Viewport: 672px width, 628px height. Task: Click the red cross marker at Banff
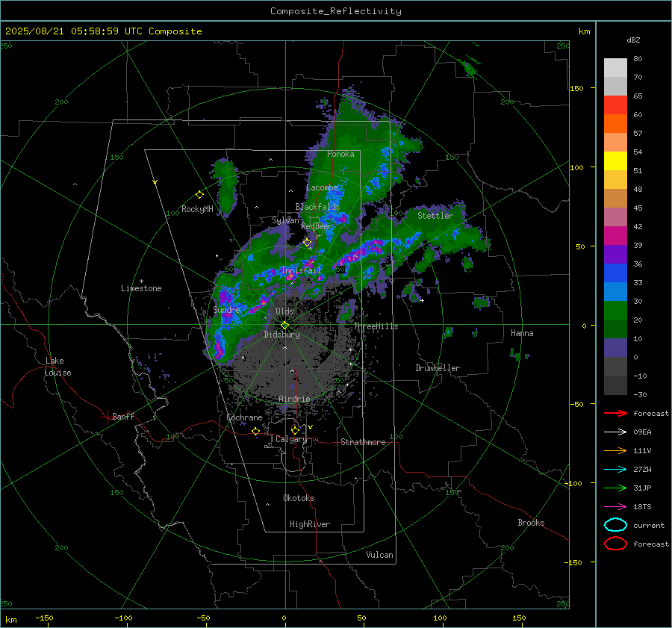pos(107,417)
